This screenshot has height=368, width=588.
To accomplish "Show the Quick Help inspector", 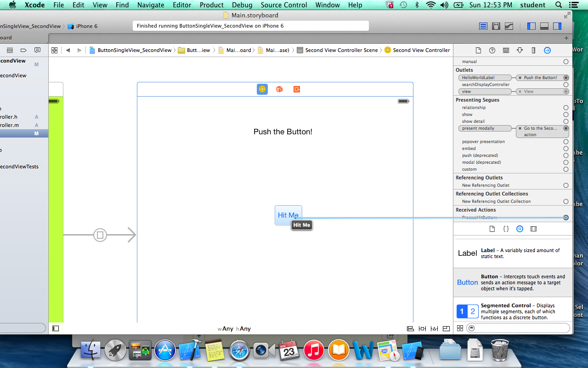I will pyautogui.click(x=492, y=51).
